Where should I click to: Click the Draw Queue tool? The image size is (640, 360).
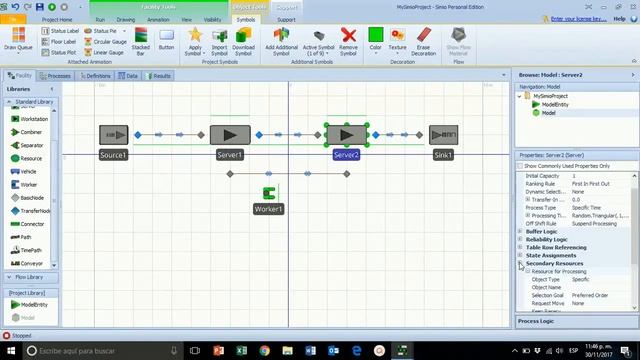18,40
